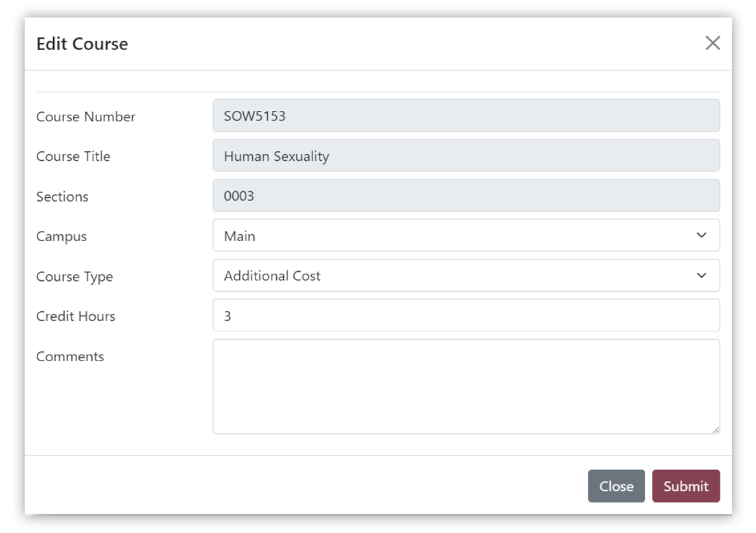Focus the Comments text area
The image size is (756, 533).
pyautogui.click(x=466, y=386)
